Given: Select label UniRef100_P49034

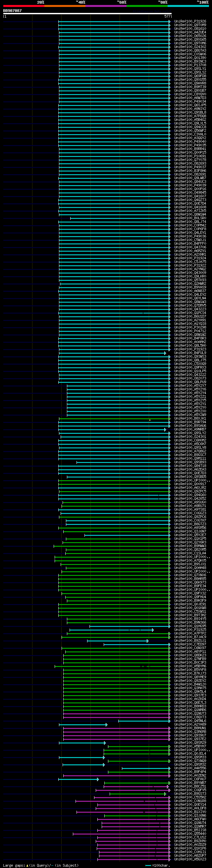Looking at the screenshot, I should [x=190, y=102].
